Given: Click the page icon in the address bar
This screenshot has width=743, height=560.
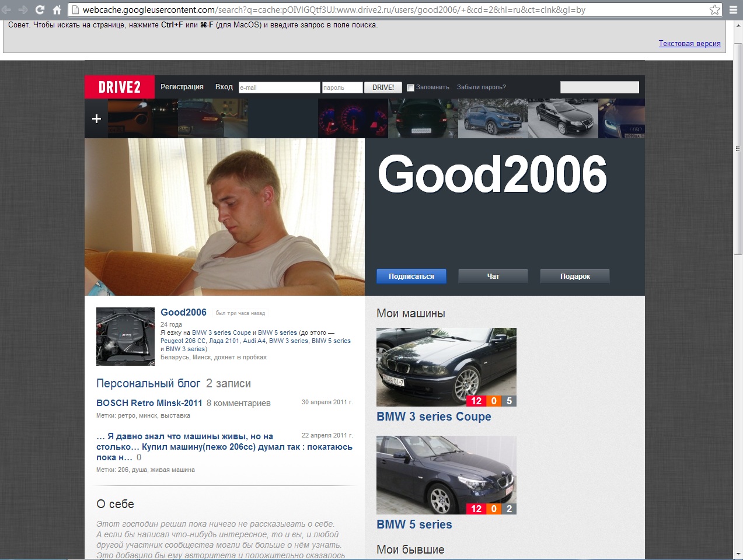Looking at the screenshot, I should click(75, 9).
